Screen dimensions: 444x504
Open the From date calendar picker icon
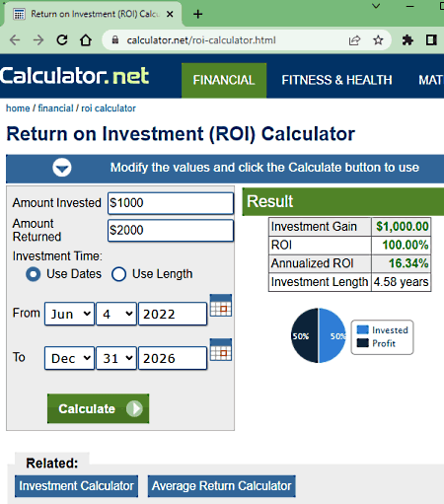pos(221,306)
